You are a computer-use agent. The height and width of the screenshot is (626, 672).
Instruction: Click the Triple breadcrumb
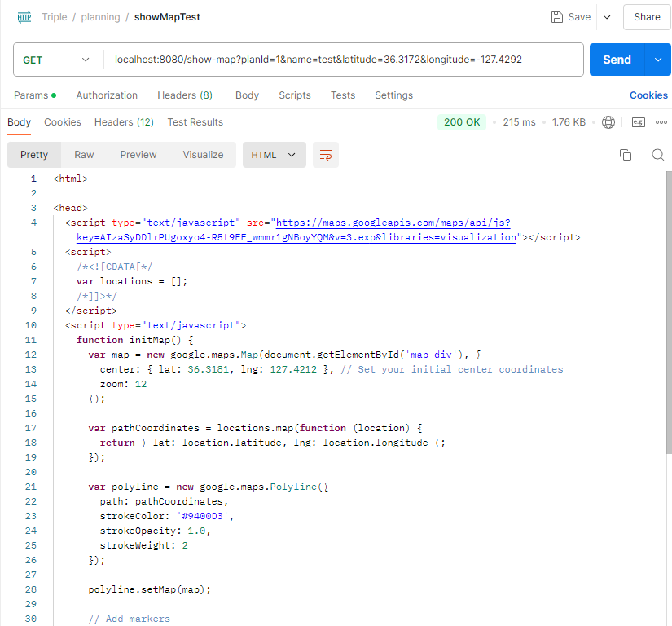55,17
